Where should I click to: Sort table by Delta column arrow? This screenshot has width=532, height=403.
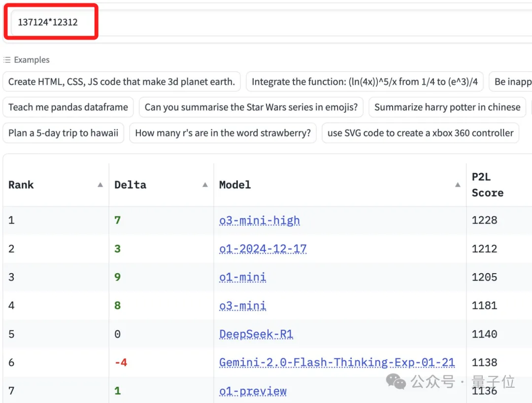coord(205,185)
